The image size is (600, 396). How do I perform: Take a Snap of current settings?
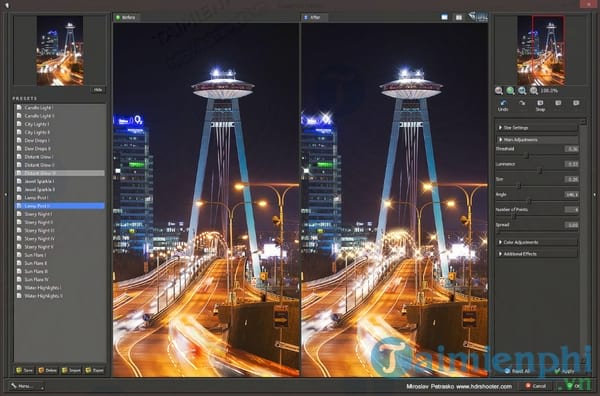click(x=540, y=106)
